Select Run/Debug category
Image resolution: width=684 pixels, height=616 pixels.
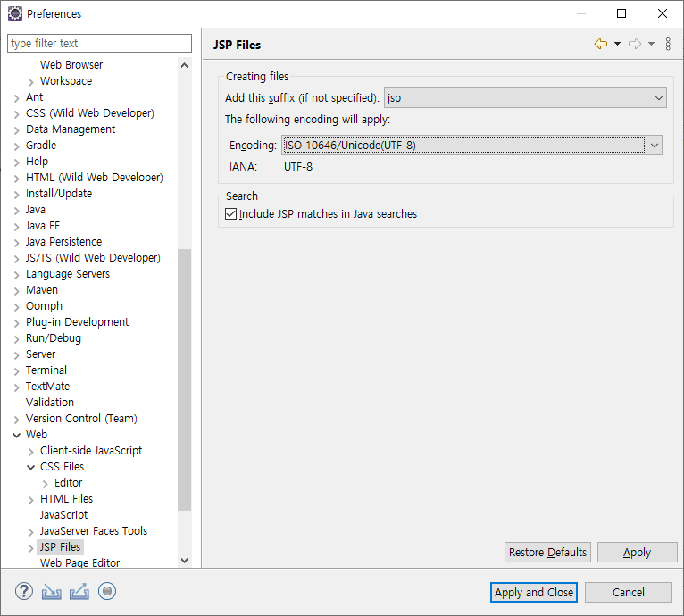54,338
